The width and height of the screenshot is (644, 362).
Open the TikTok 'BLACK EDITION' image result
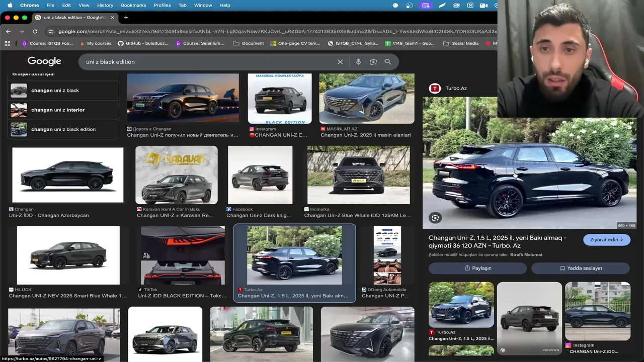pos(183,255)
